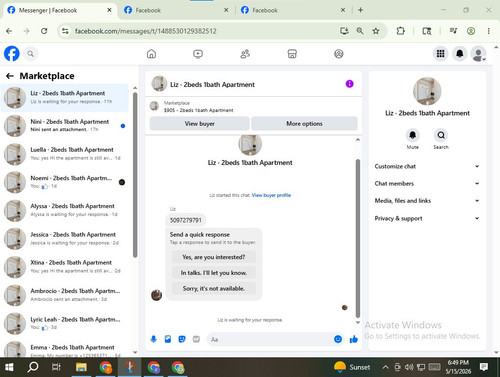Open the Watch video icon
This screenshot has height=377, width=500.
pos(198,54)
